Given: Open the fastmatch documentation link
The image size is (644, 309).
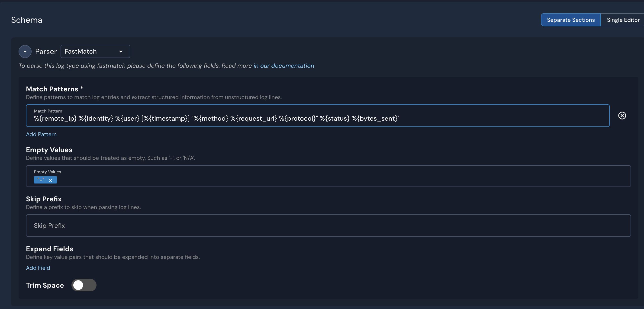Looking at the screenshot, I should click(283, 66).
